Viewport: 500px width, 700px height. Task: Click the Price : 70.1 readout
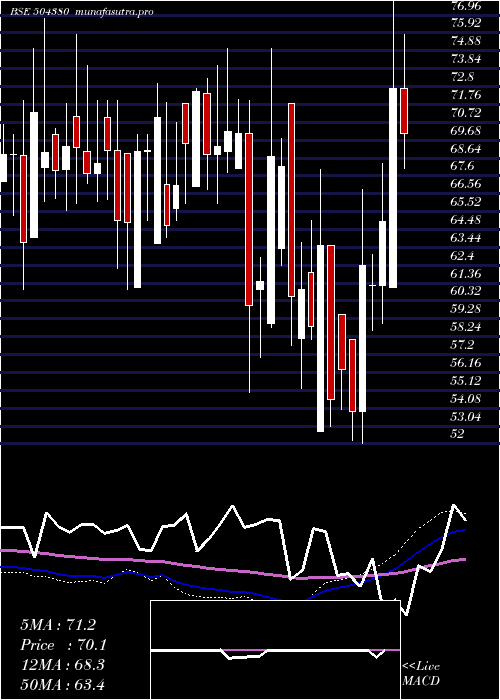click(x=63, y=645)
